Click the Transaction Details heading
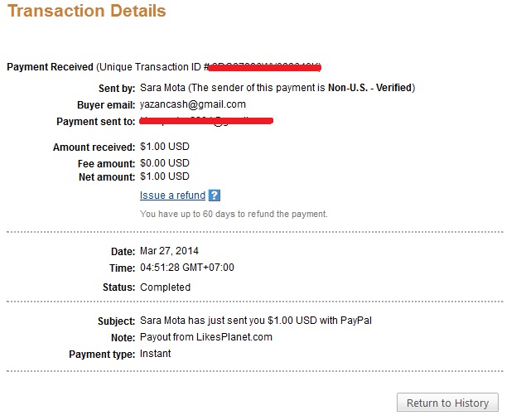 pyautogui.click(x=85, y=12)
